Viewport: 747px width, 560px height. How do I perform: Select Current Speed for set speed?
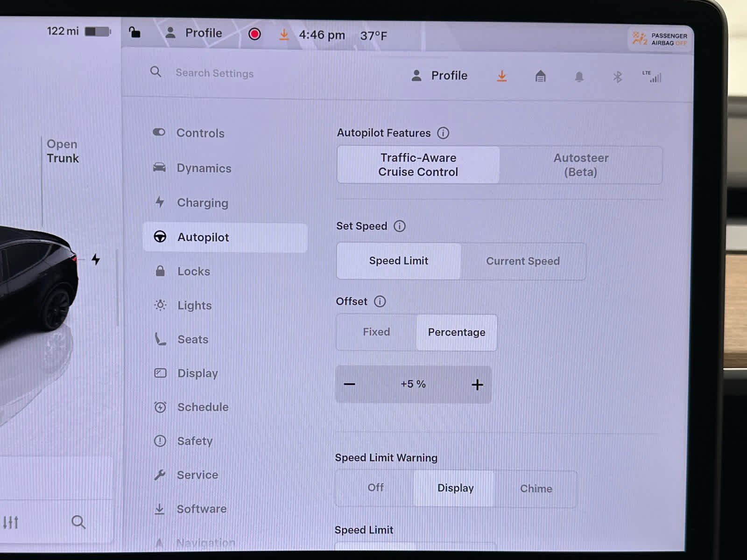tap(522, 261)
